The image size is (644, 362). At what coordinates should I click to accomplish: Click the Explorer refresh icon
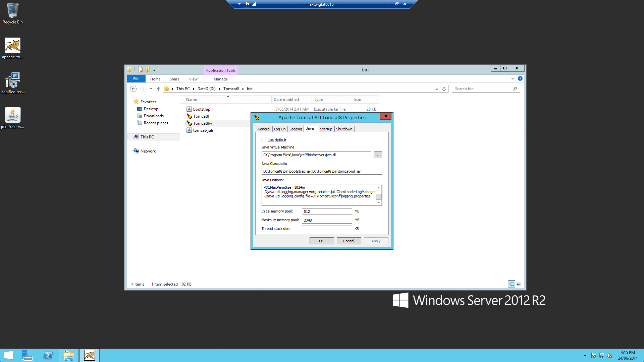coord(444,89)
